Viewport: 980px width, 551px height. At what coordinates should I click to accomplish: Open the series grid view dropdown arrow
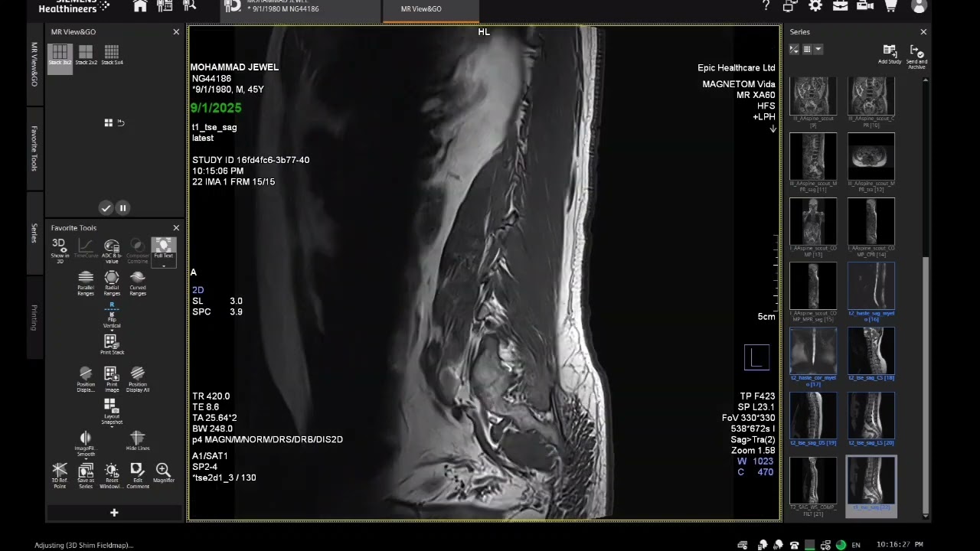click(x=818, y=49)
